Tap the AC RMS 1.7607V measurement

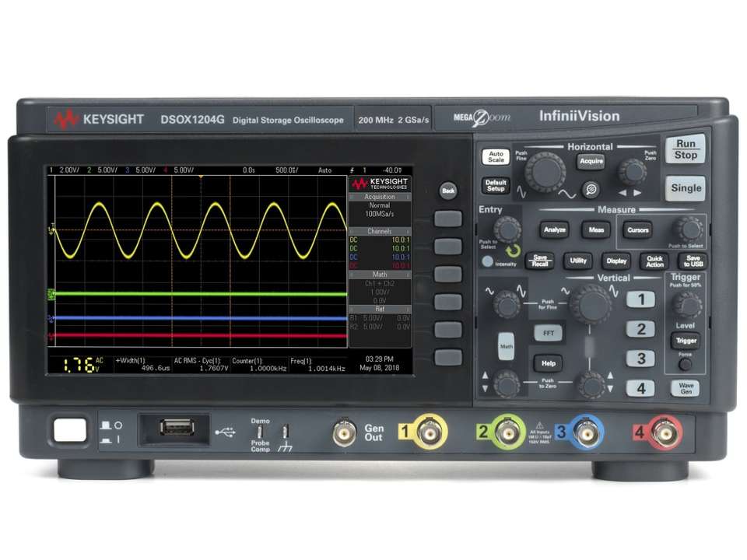coord(201,365)
